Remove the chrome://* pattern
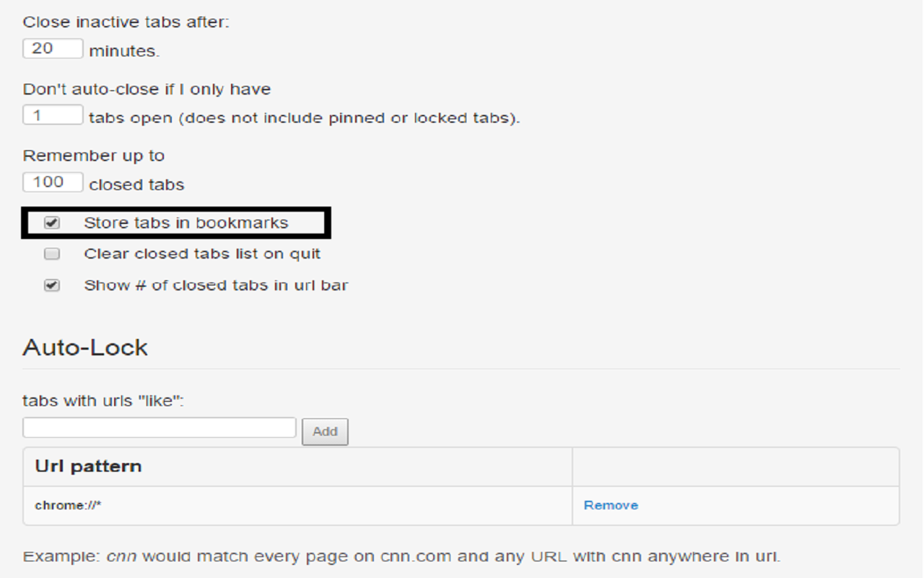Viewport: 924px width, 578px height. 611,505
